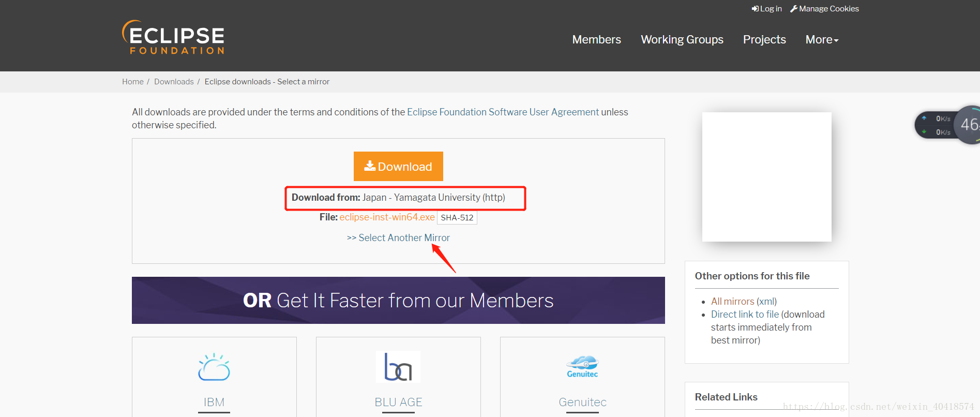Image resolution: width=980 pixels, height=417 pixels.
Task: Click the Log in icon link
Action: pos(766,9)
